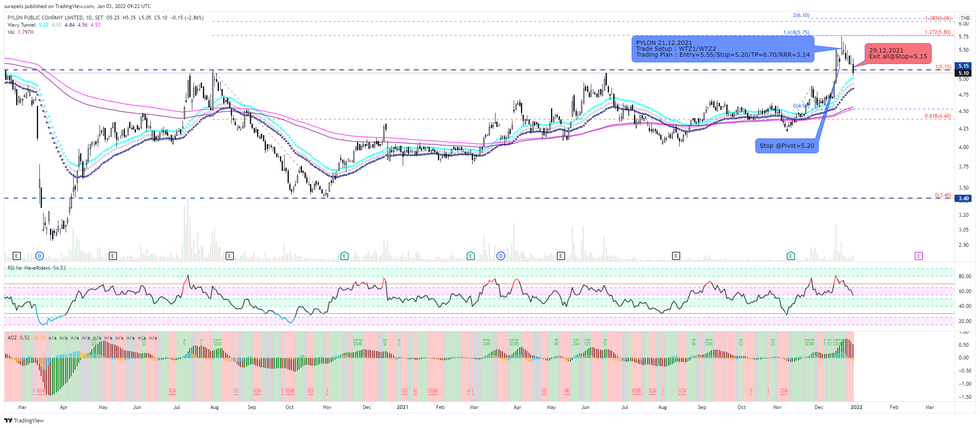Open the earnings marker in mid-May 2021
The width and height of the screenshot is (980, 428).
[x=561, y=256]
